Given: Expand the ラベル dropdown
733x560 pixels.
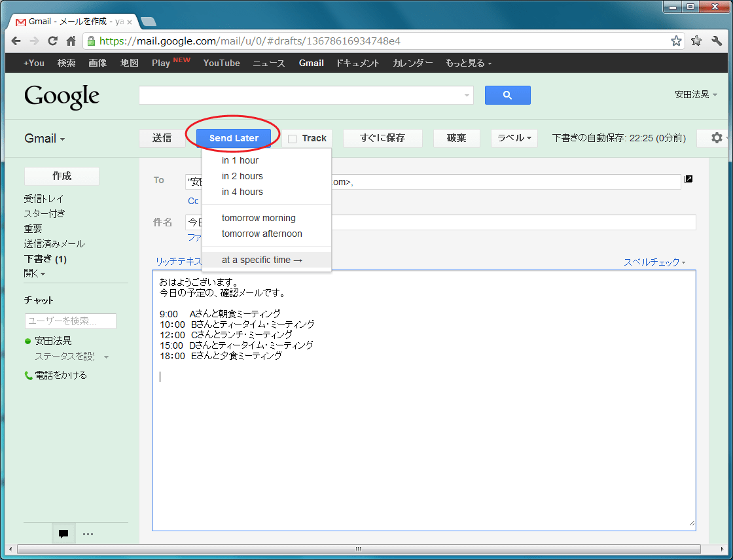Looking at the screenshot, I should (x=514, y=138).
